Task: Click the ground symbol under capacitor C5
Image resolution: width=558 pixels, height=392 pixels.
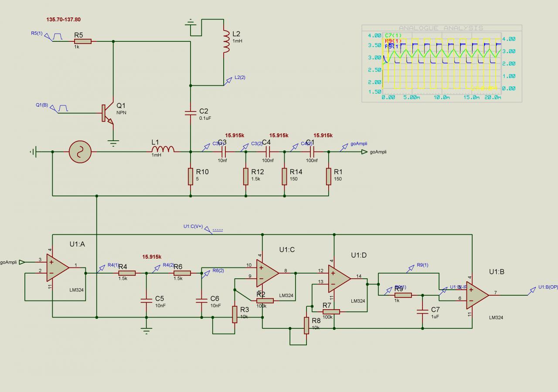Action: tap(146, 331)
